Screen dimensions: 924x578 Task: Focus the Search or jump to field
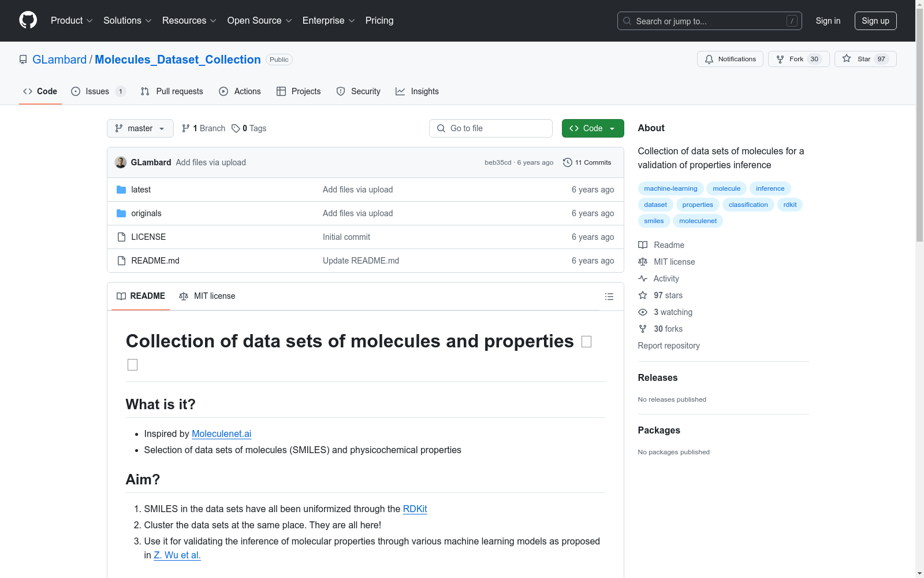coord(710,21)
